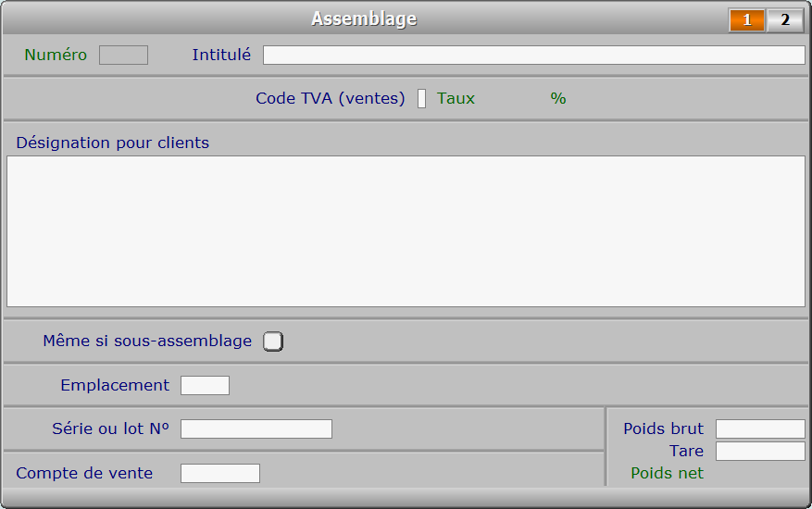Screen dimensions: 812x509
Task: Click the Taux label
Action: (x=456, y=98)
